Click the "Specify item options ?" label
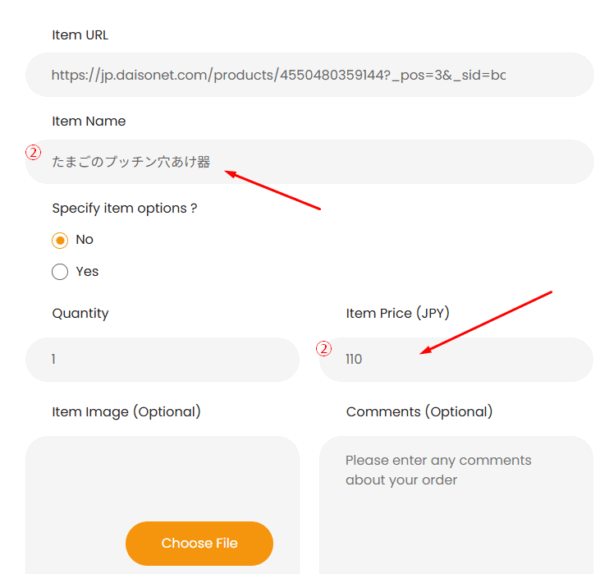This screenshot has width=600, height=574. click(124, 208)
